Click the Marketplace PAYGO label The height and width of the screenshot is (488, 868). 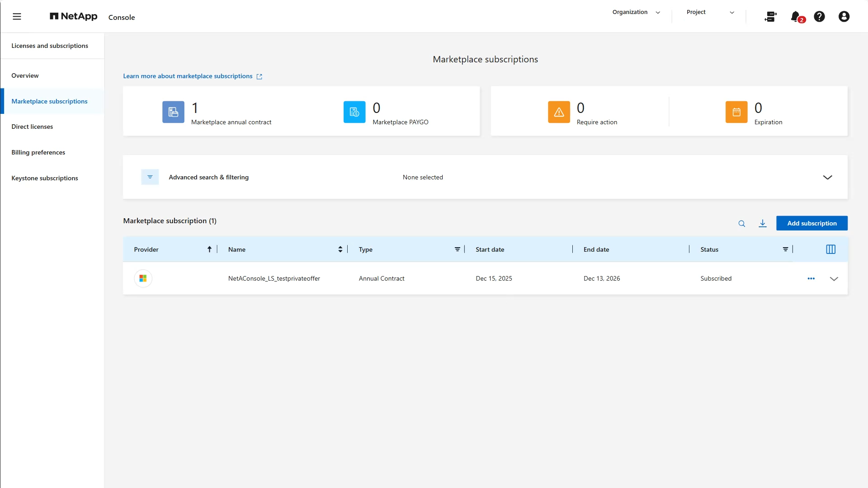point(400,122)
